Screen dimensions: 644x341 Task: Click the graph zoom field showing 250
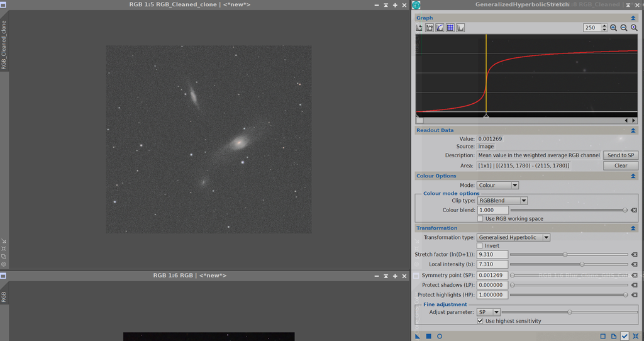[x=592, y=28]
